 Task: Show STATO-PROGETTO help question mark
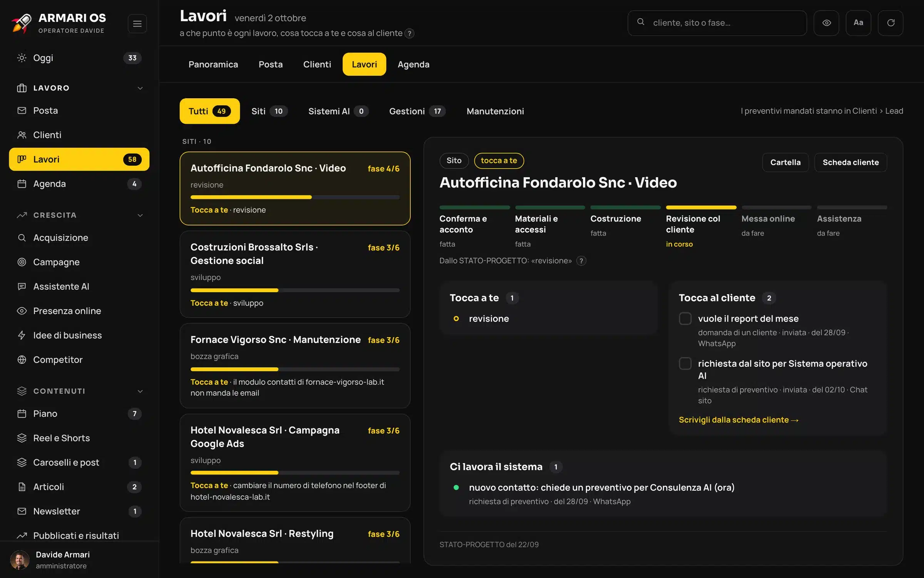pyautogui.click(x=581, y=261)
